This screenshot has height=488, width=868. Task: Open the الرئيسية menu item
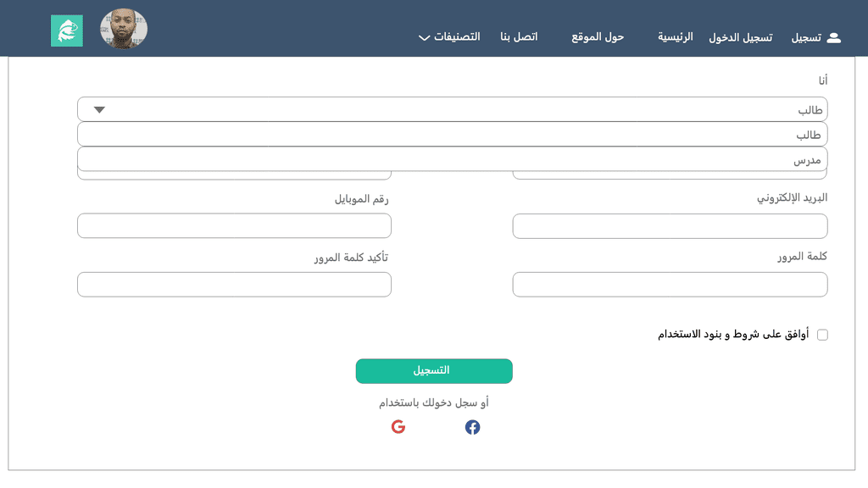tap(675, 37)
